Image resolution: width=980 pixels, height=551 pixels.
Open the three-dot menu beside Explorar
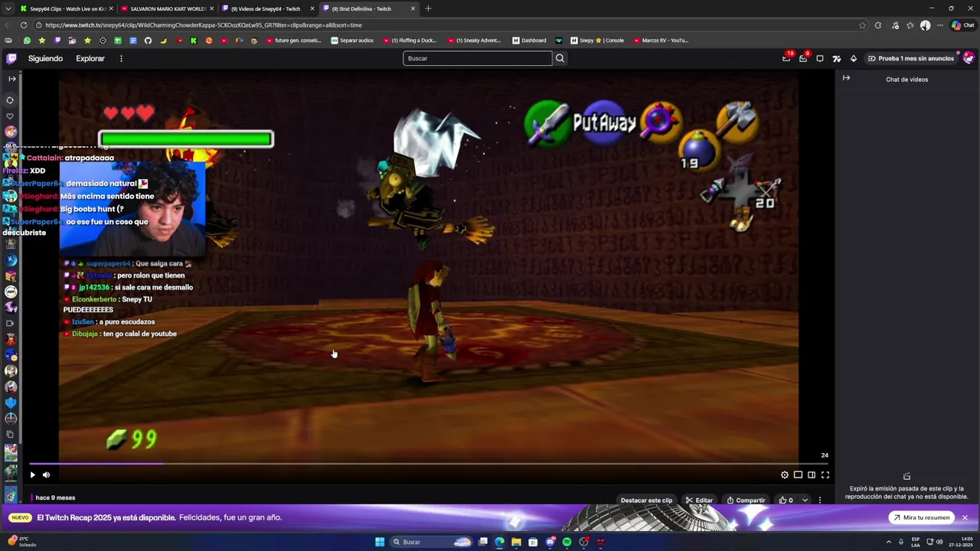pyautogui.click(x=121, y=58)
